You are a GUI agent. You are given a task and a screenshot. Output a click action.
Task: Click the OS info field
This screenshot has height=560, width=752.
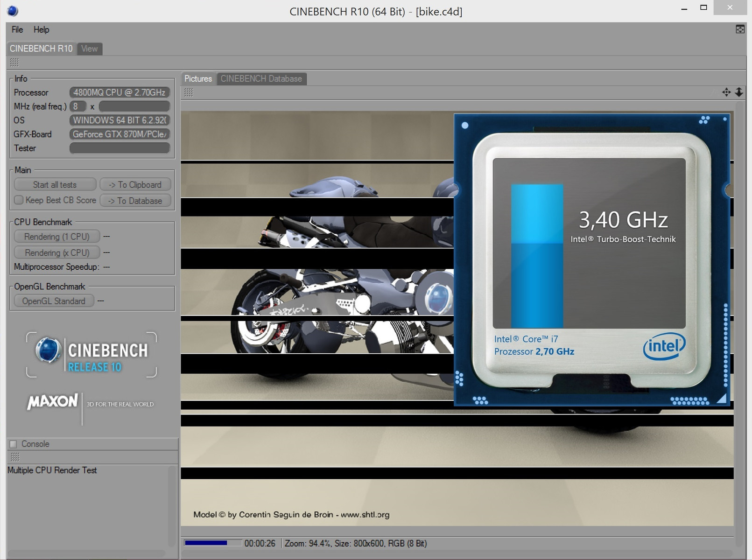pyautogui.click(x=119, y=120)
